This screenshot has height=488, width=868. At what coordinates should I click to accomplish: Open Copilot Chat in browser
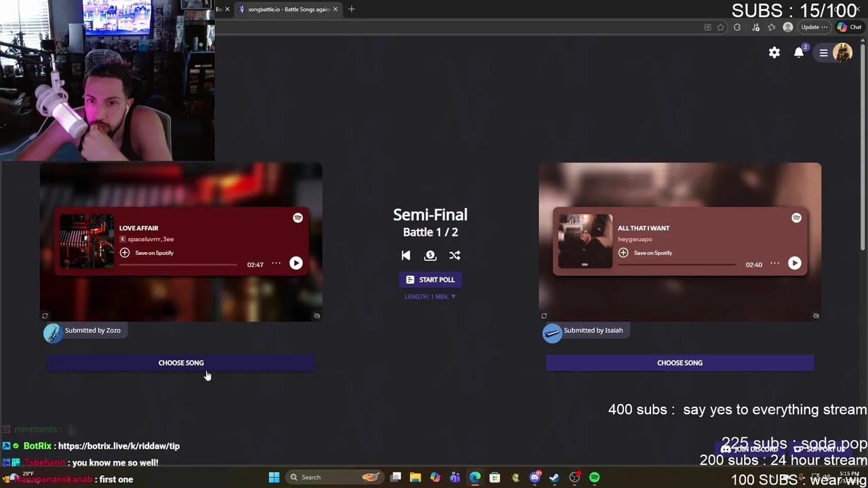pyautogui.click(x=850, y=27)
